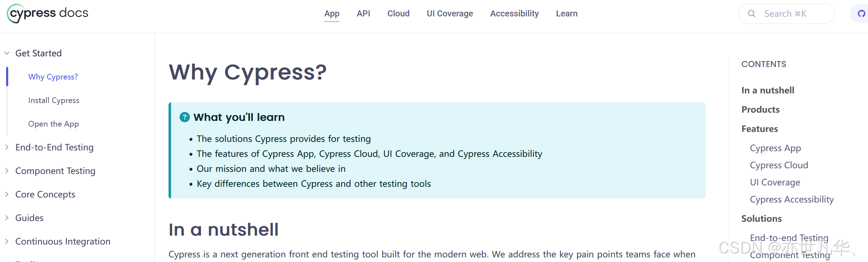The image size is (868, 262).
Task: Expand the Guides section chevron
Action: tap(7, 218)
